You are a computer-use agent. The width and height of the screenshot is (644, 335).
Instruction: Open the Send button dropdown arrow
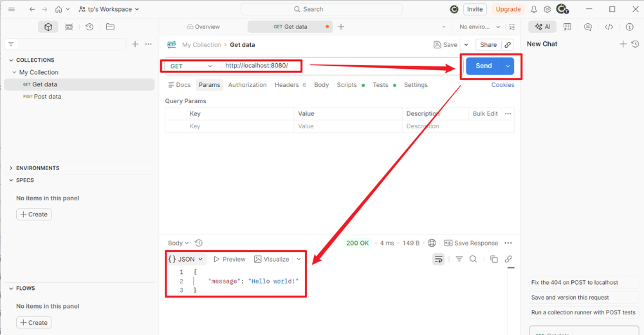click(x=508, y=66)
